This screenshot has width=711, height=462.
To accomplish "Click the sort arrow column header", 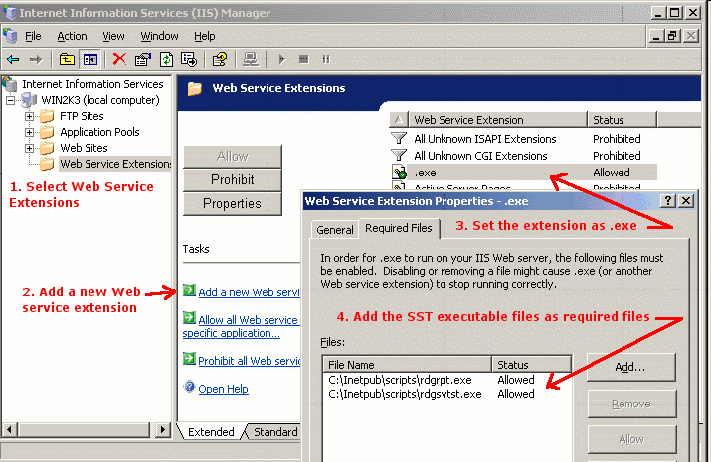I will (399, 120).
